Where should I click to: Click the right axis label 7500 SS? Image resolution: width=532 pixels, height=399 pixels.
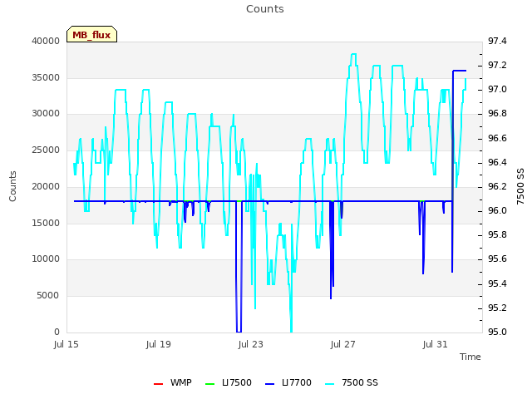520,186
